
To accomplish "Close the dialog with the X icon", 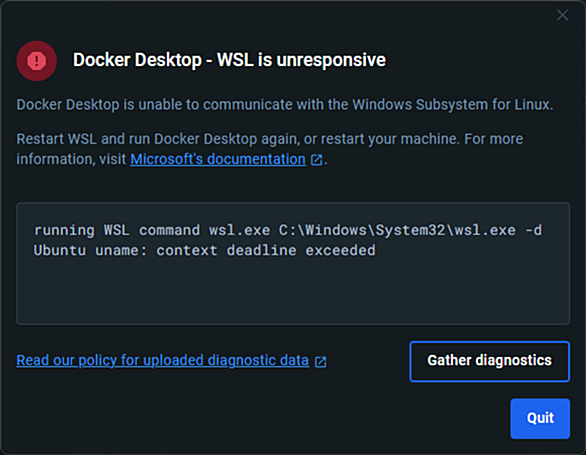I will (562, 15).
